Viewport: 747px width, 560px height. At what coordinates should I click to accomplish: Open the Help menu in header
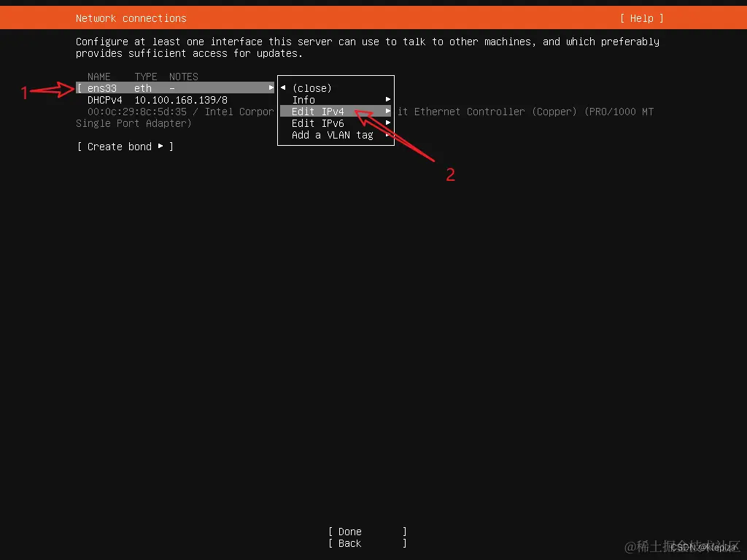pos(641,18)
